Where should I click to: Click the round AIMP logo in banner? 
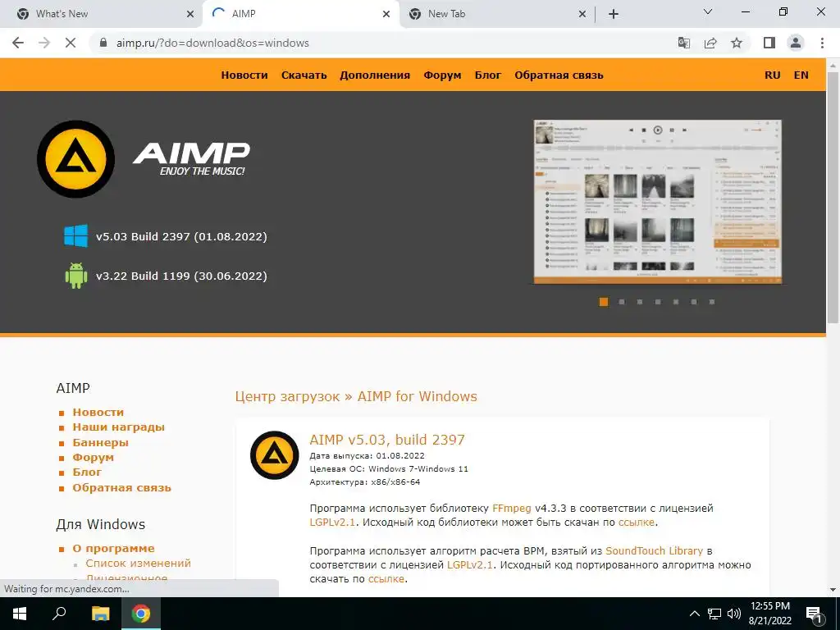75,159
